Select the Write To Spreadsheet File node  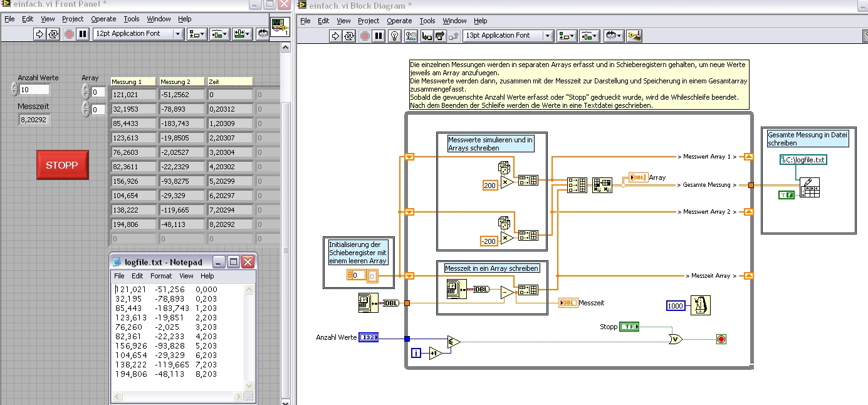(x=810, y=189)
